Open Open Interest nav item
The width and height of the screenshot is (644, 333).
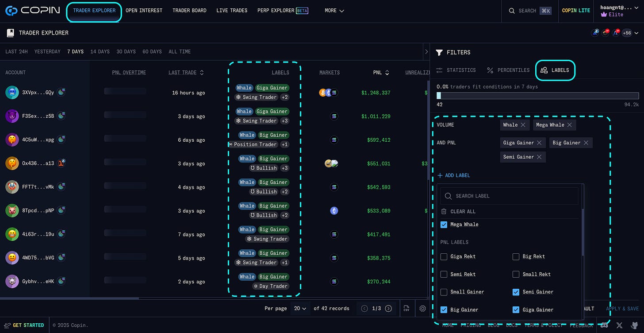tap(144, 11)
